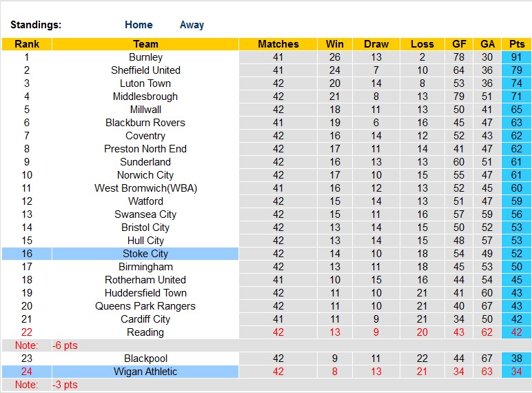The image size is (532, 393).
Task: Open the Stoke City team row
Action: click(x=145, y=254)
